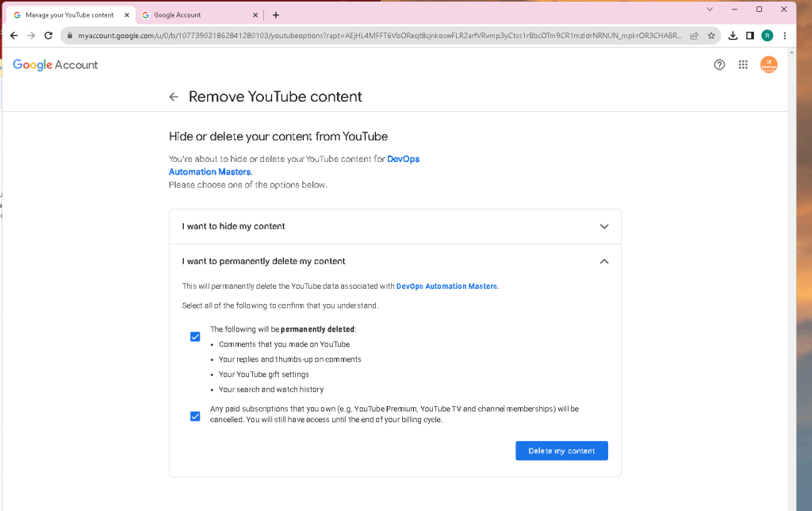
Task: Click the green R profile avatar
Action: [768, 35]
